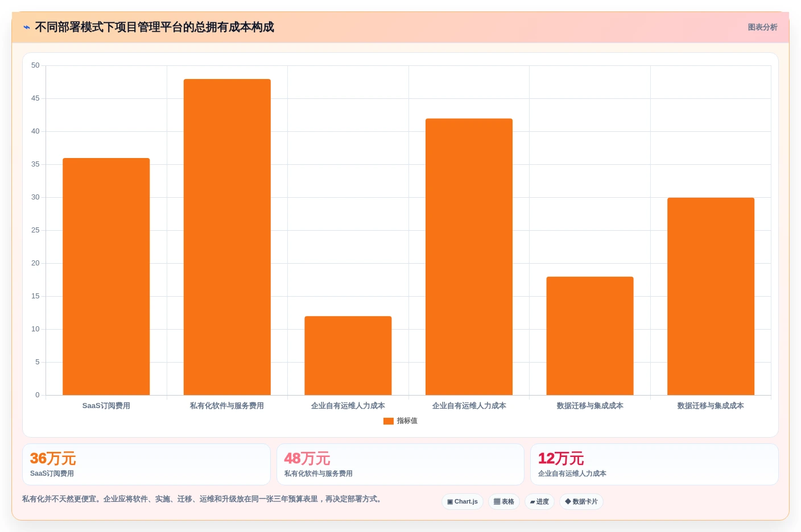This screenshot has width=801, height=532.
Task: Click 私有化软件与服务费用 caption under 48万元
Action: coord(319,473)
